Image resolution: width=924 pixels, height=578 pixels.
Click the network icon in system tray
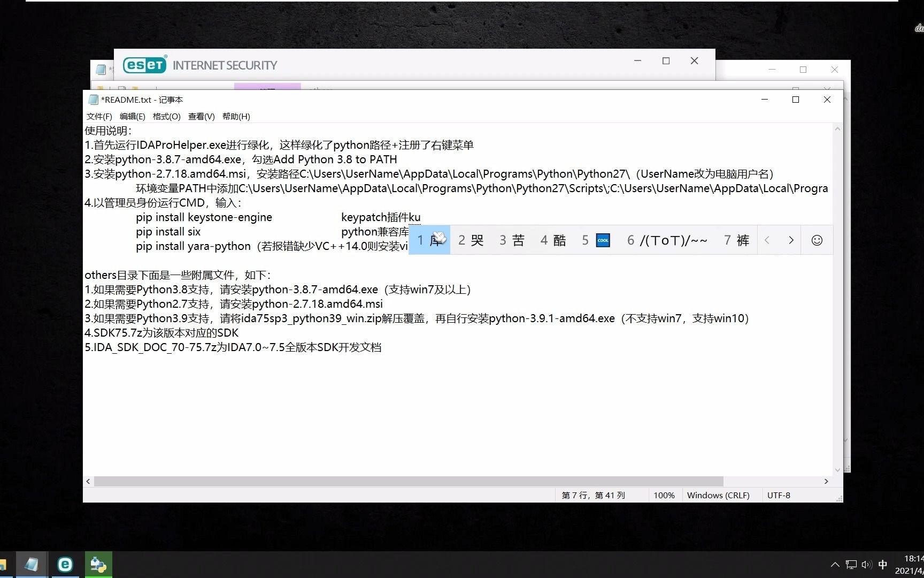point(851,565)
